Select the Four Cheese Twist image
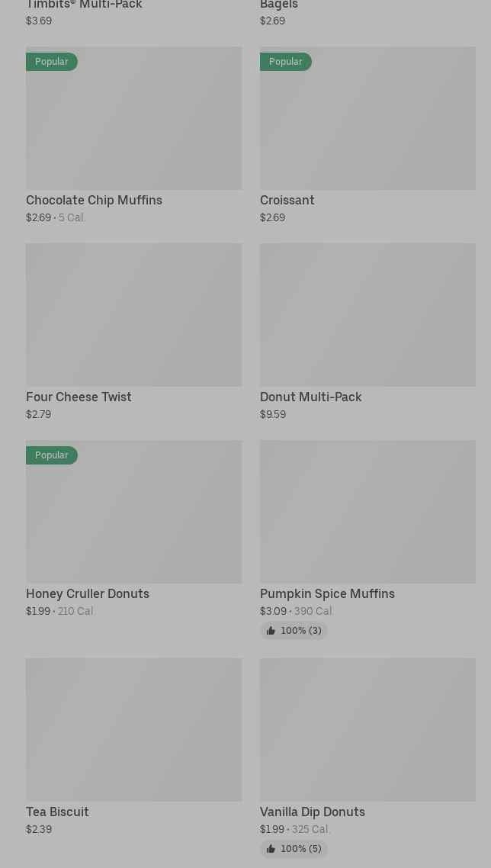Image resolution: width=491 pixels, height=868 pixels. click(x=133, y=314)
